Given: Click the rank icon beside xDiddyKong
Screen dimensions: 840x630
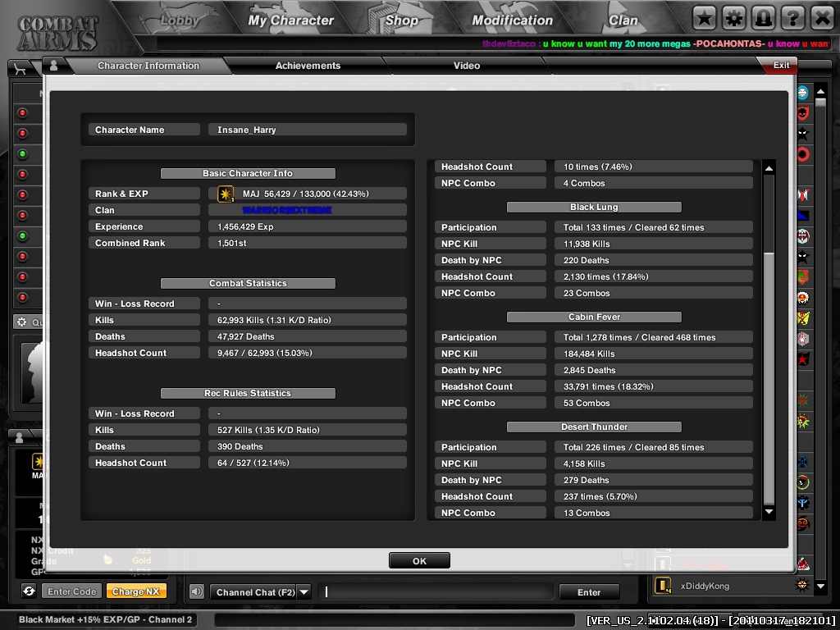Looking at the screenshot, I should 663,586.
